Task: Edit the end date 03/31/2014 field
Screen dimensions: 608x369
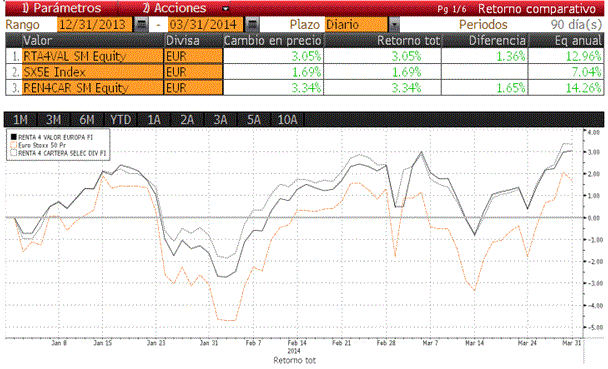Action: tap(206, 25)
